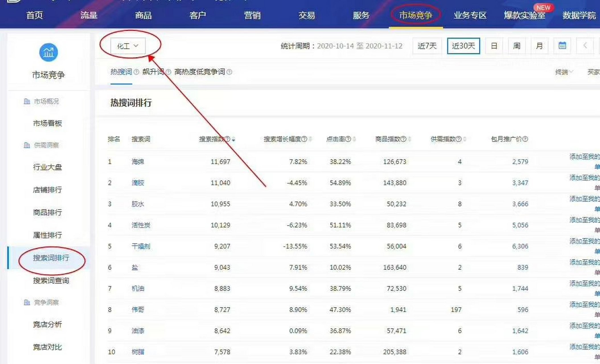The height and width of the screenshot is (364, 600).
Task: Click the previous-period left chevron arrow
Action: (x=585, y=46)
